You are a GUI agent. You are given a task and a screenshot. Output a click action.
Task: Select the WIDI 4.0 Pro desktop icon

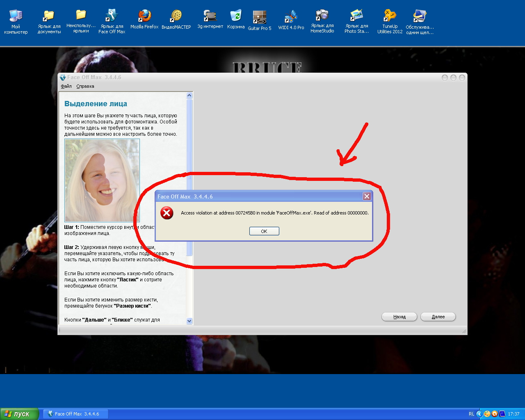coord(291,20)
